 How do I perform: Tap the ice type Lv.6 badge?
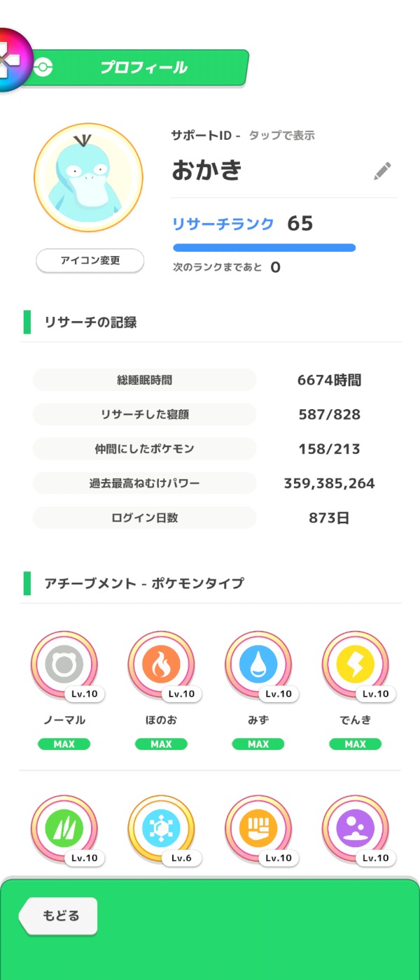coord(161,829)
